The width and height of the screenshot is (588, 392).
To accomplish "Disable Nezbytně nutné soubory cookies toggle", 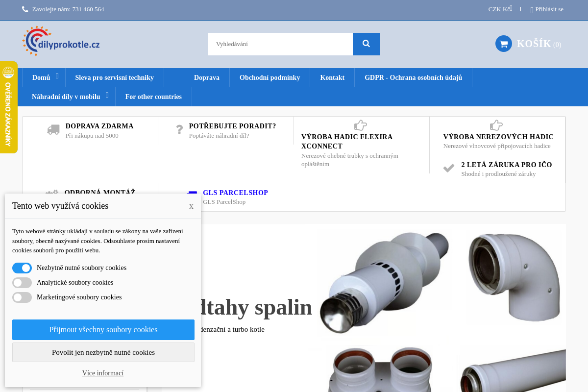I will 22,268.
